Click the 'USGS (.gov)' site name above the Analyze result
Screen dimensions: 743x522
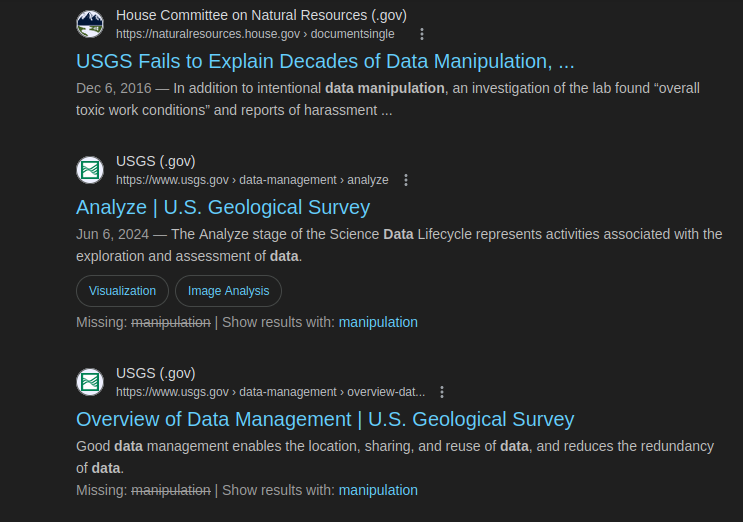[156, 161]
